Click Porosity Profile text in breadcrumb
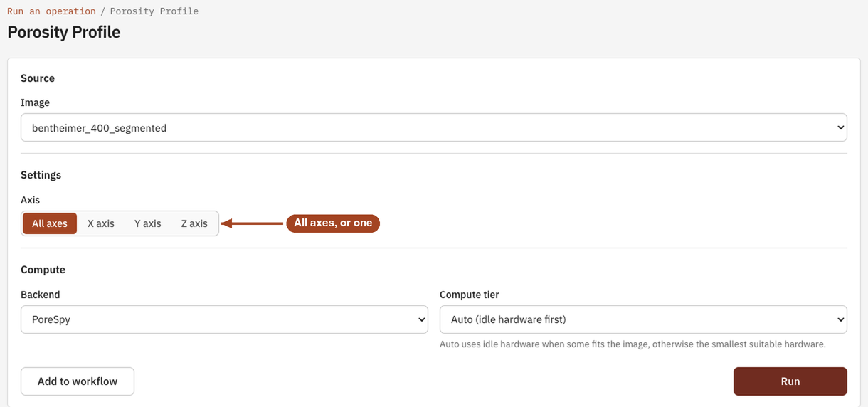 pyautogui.click(x=154, y=11)
